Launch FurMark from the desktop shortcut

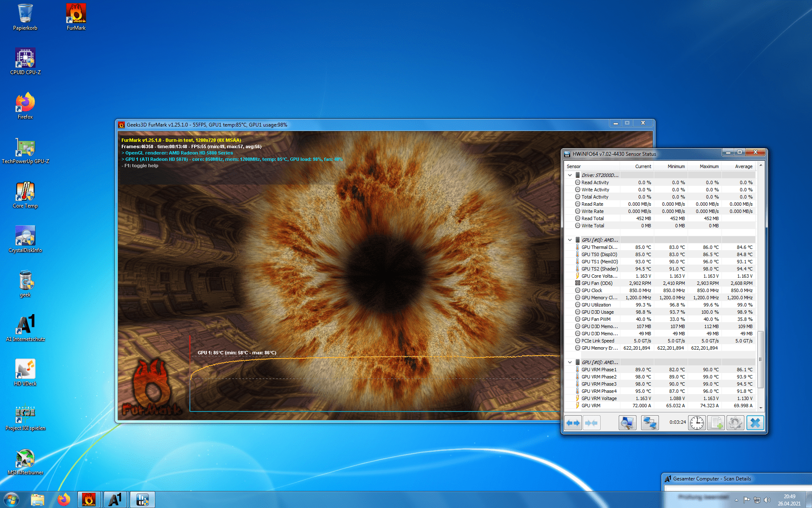pos(76,17)
